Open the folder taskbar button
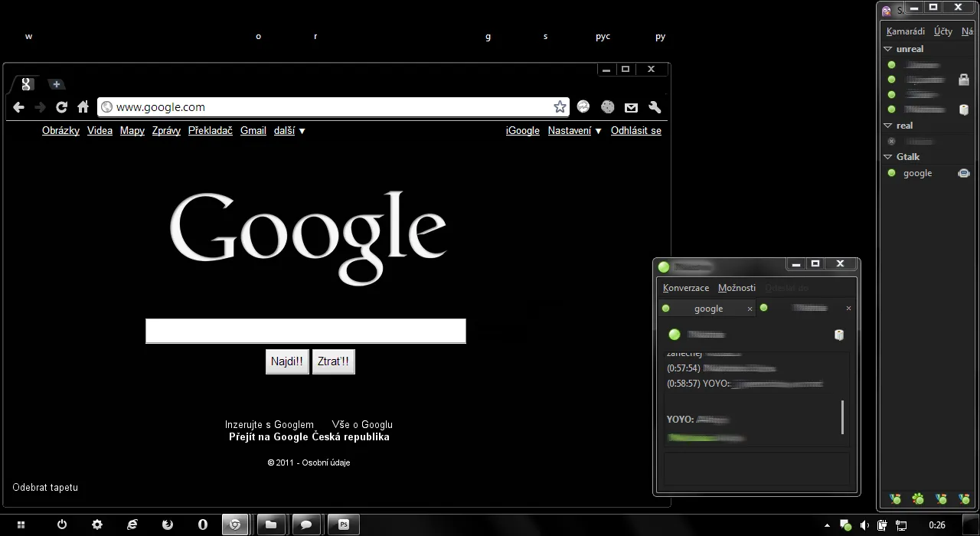The image size is (980, 536). [x=271, y=525]
